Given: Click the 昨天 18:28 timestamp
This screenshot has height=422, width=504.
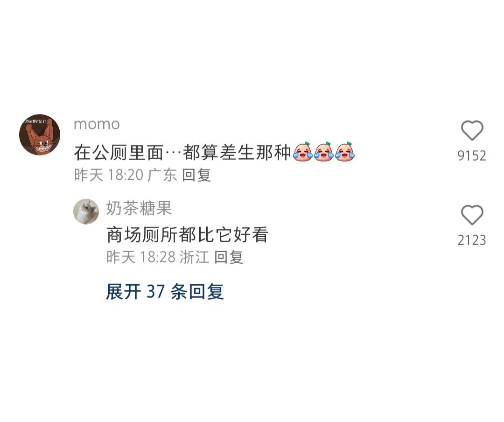Looking at the screenshot, I should pyautogui.click(x=141, y=257).
